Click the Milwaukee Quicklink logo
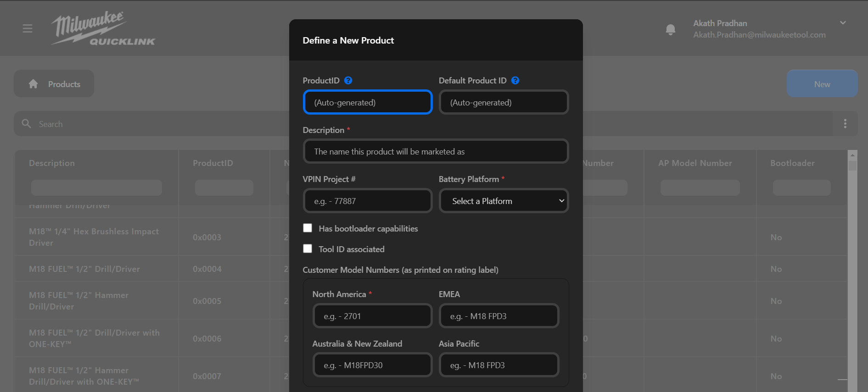The image size is (868, 392). (103, 28)
